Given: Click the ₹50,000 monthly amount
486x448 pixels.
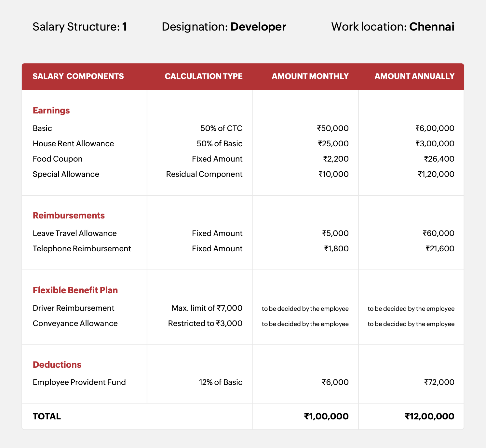Looking at the screenshot, I should (x=333, y=128).
